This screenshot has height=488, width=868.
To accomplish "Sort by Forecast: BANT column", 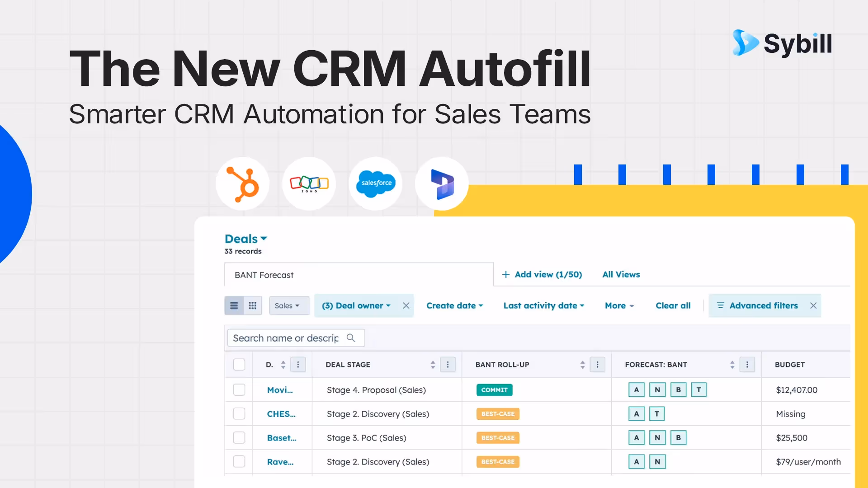I will click(732, 365).
